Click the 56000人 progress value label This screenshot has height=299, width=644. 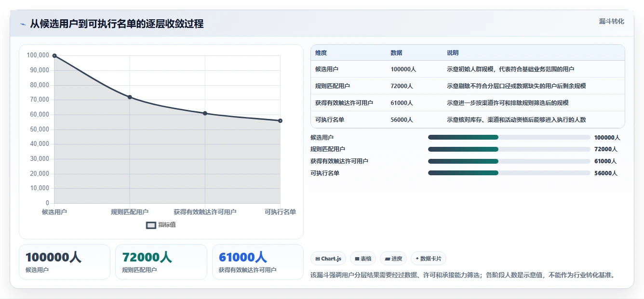(605, 173)
